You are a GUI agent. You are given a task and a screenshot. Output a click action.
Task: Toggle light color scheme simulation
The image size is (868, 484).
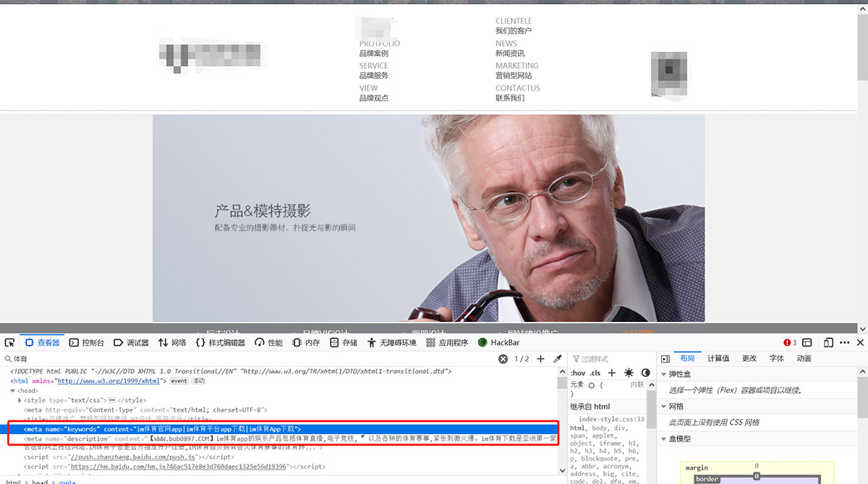(x=629, y=373)
